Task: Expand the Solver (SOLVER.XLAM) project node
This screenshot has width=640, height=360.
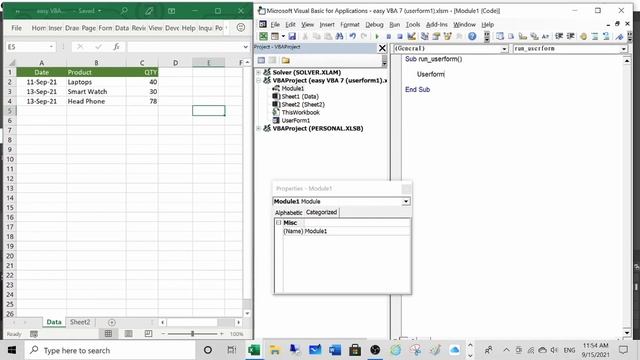Action: click(258, 72)
